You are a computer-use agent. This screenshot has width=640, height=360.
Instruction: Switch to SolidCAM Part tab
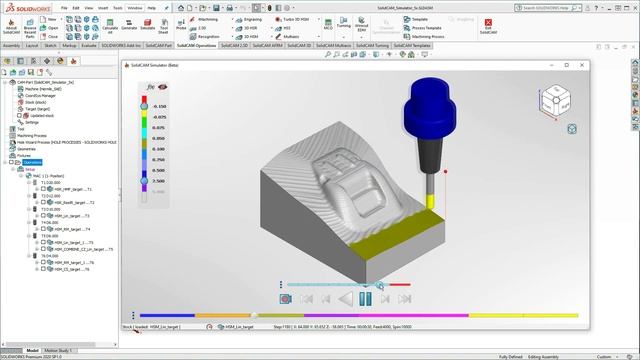point(159,46)
